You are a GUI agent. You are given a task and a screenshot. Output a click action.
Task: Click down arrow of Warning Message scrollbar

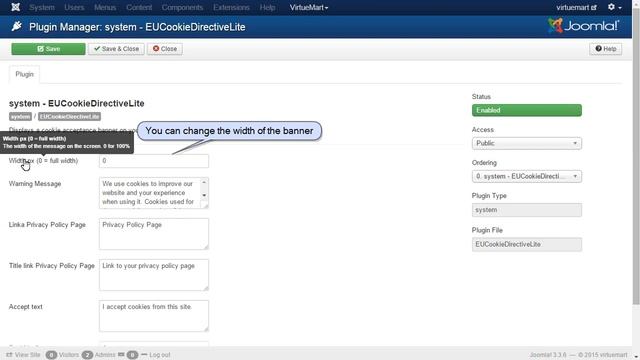coord(204,195)
